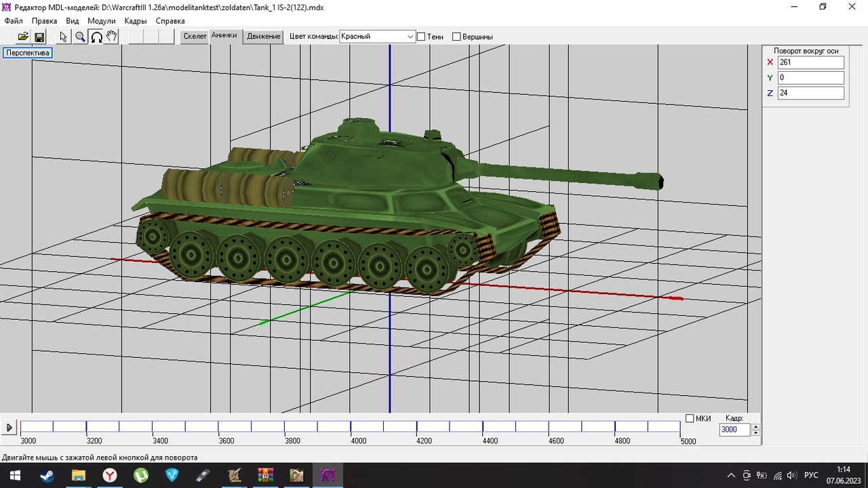Click the "Цвет команды:" label

coord(313,37)
